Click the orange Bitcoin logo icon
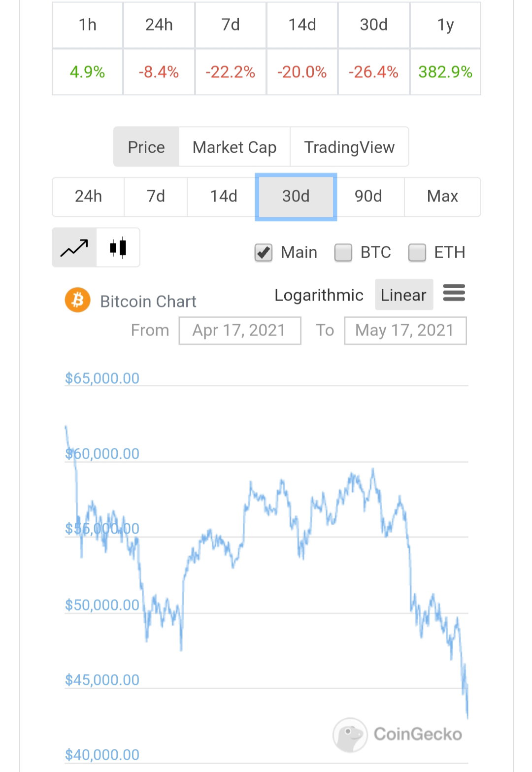Screen dimensions: 532x772 [77, 300]
